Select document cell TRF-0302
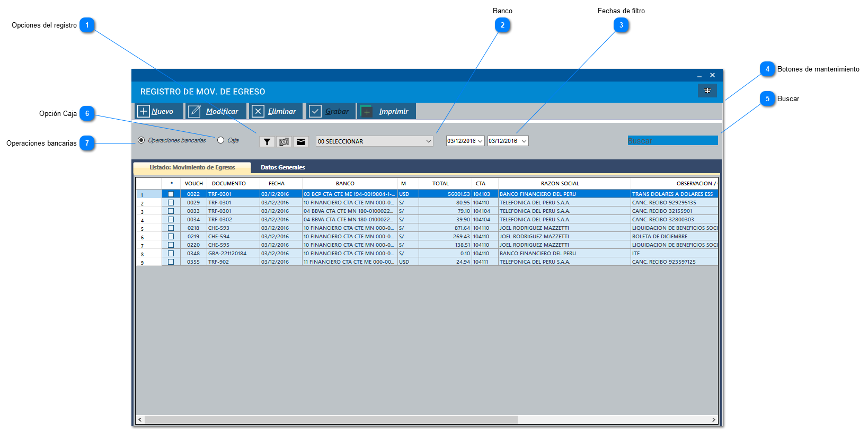This screenshot has width=868, height=431. [233, 220]
